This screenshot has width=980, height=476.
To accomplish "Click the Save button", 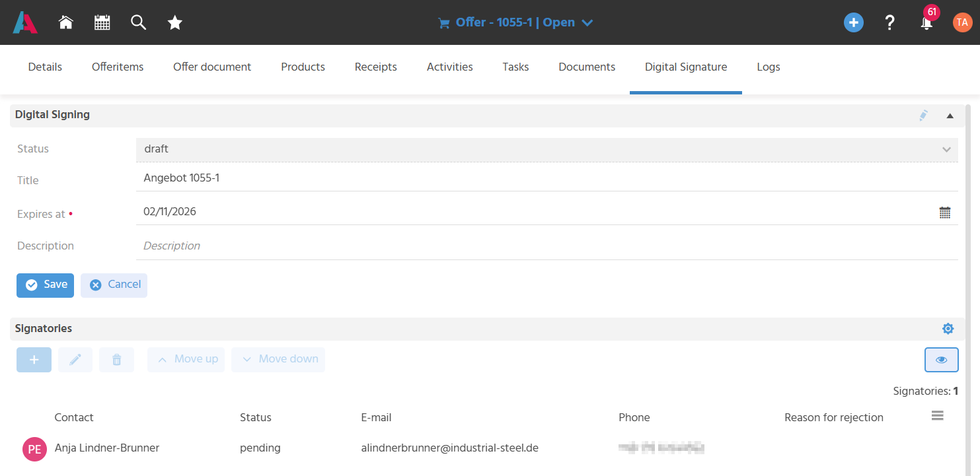I will pyautogui.click(x=45, y=285).
